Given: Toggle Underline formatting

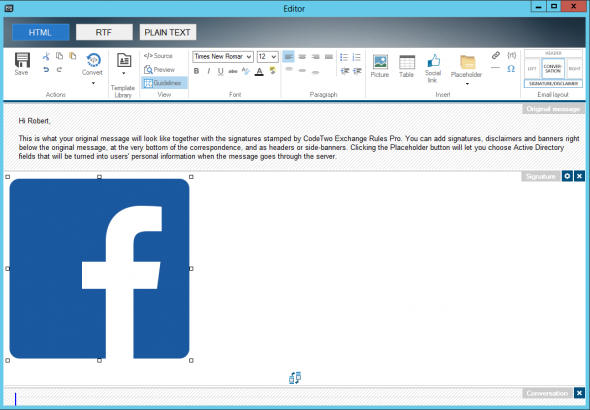Looking at the screenshot, I should pos(220,71).
